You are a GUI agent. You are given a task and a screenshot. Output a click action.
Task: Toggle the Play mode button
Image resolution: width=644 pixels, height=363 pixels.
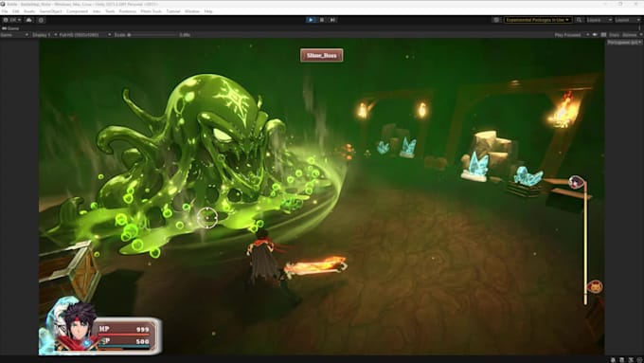point(311,20)
